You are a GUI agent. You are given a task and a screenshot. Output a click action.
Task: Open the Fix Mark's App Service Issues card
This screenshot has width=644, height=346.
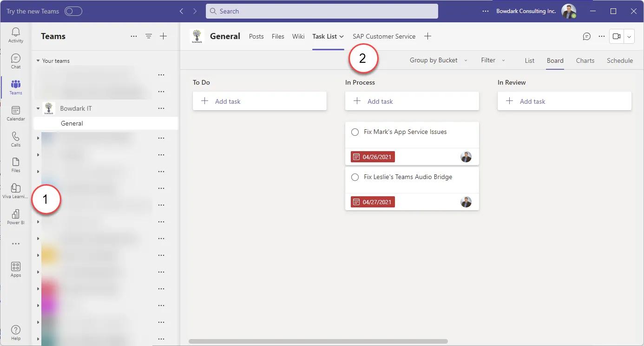412,143
